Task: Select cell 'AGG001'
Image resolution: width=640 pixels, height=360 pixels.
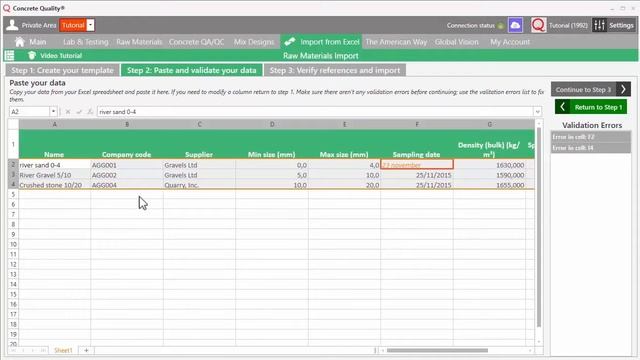Action: click(127, 165)
